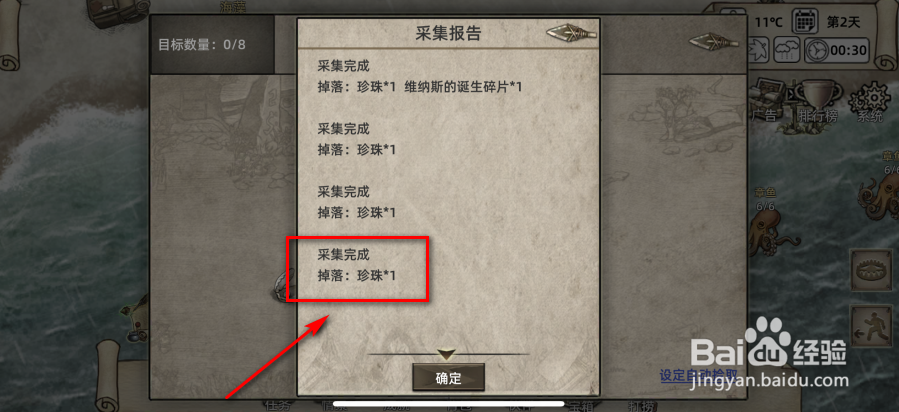Tap the 章鱼 6/6 octopus on the sea
This screenshot has height=412, width=899.
click(x=767, y=223)
